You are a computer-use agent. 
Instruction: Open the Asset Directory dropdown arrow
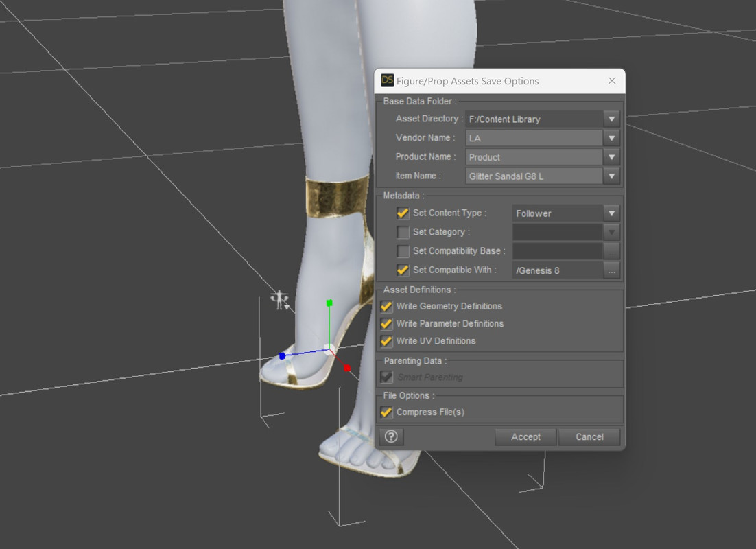(x=611, y=119)
